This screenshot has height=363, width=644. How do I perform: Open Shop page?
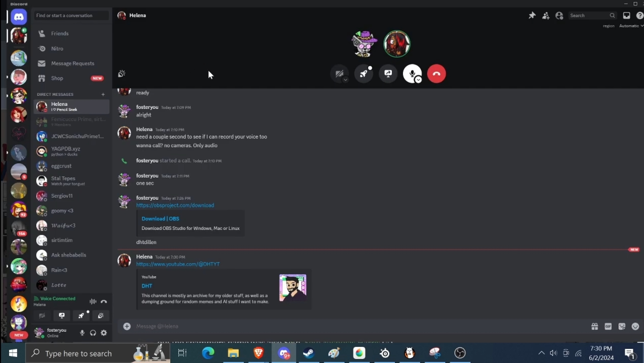point(71,78)
